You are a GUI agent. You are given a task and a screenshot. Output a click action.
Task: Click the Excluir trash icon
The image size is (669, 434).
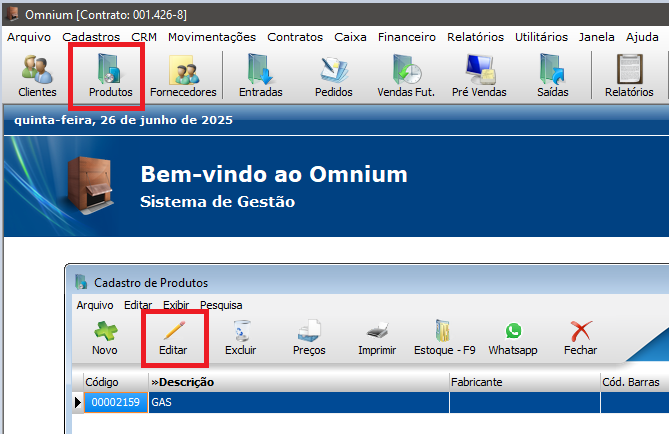[x=240, y=338]
